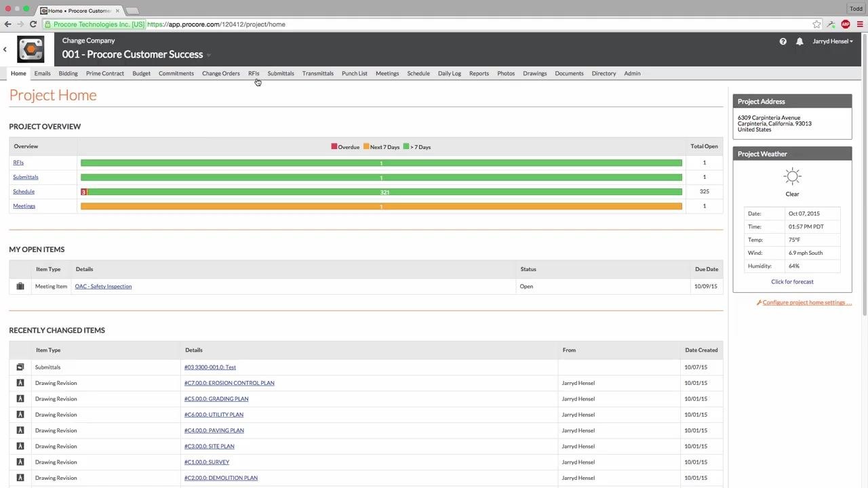The image size is (868, 488).
Task: Open #03 3300-001.0: Test submittal link
Action: coord(210,367)
